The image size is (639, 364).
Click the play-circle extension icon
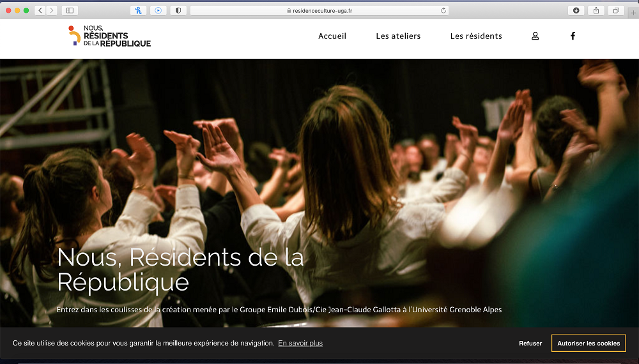click(158, 11)
